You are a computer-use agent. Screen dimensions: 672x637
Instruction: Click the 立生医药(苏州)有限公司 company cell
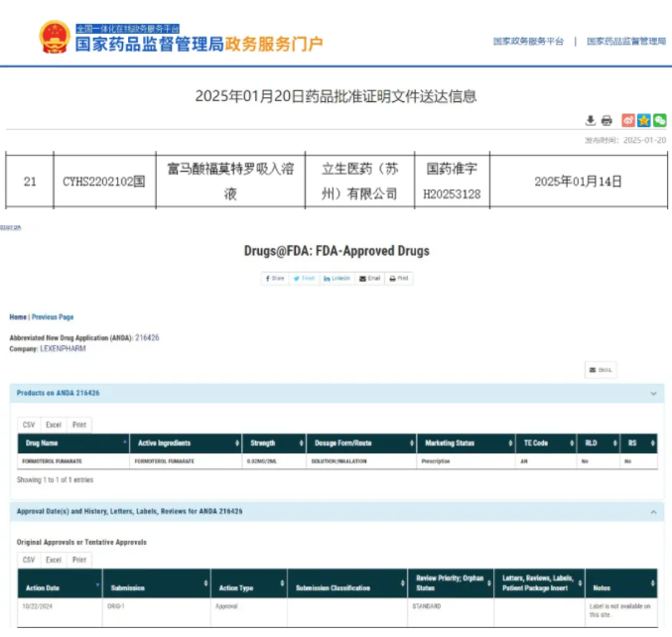tap(359, 182)
